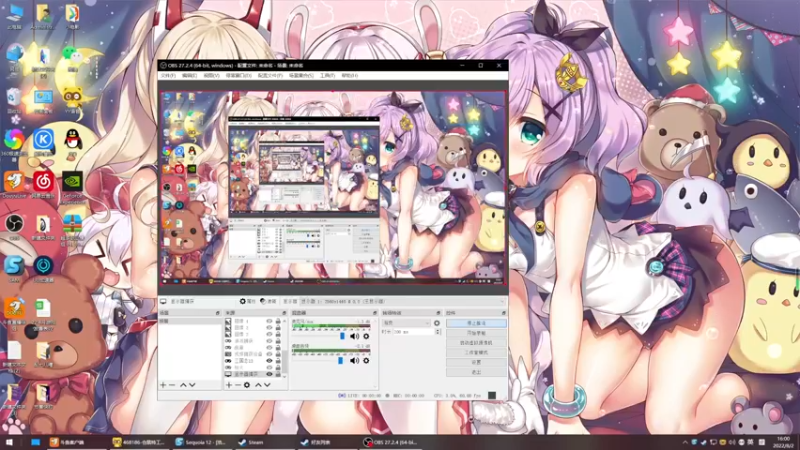
Task: Mute the 桌面音频 speaker icon
Action: (355, 361)
